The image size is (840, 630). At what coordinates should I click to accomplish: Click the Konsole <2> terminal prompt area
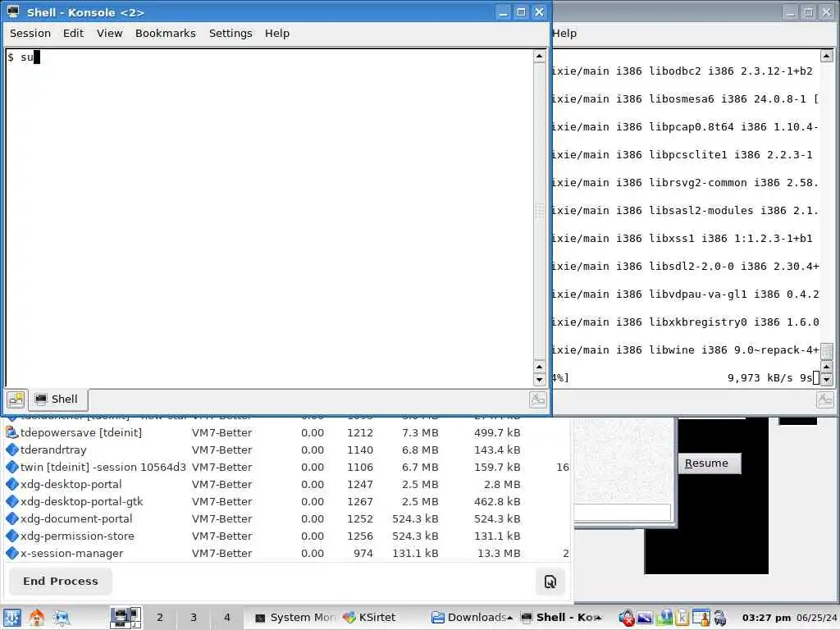(x=269, y=218)
